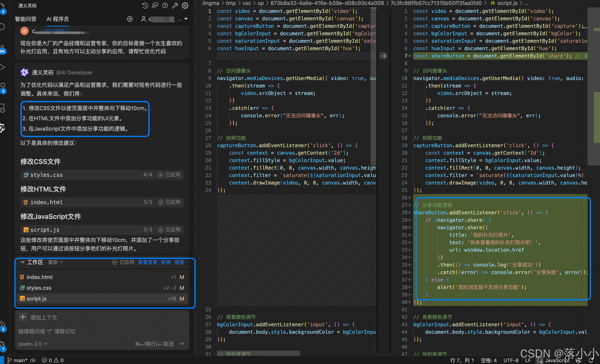Open the qwen-2.5 model selector
This screenshot has height=364, width=600.
click(x=33, y=344)
